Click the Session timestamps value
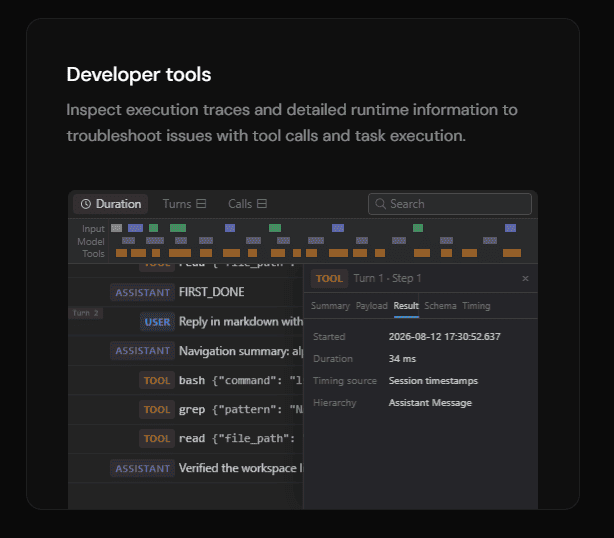Screen dimensions: 614x538 click(x=433, y=381)
